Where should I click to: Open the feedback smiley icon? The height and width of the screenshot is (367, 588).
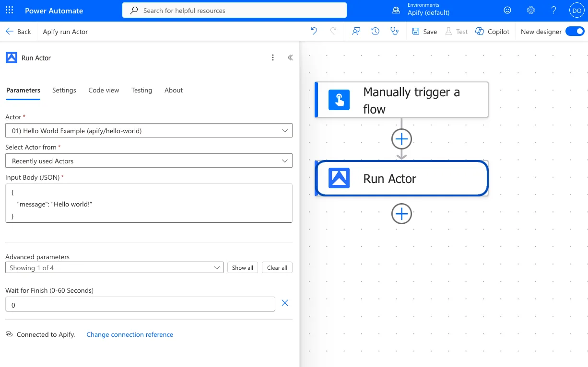coord(507,10)
